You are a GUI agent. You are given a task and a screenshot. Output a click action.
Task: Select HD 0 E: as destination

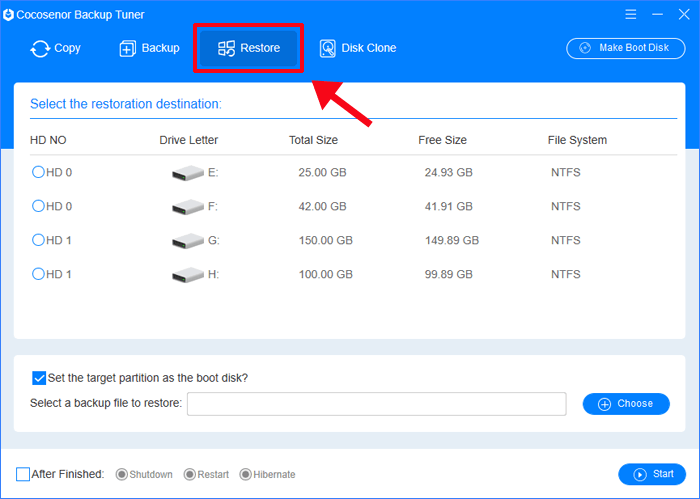[x=38, y=172]
